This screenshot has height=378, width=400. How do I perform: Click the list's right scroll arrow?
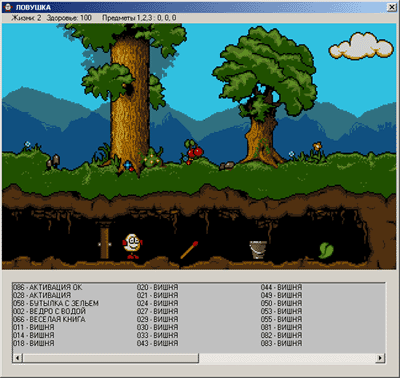[380, 358]
